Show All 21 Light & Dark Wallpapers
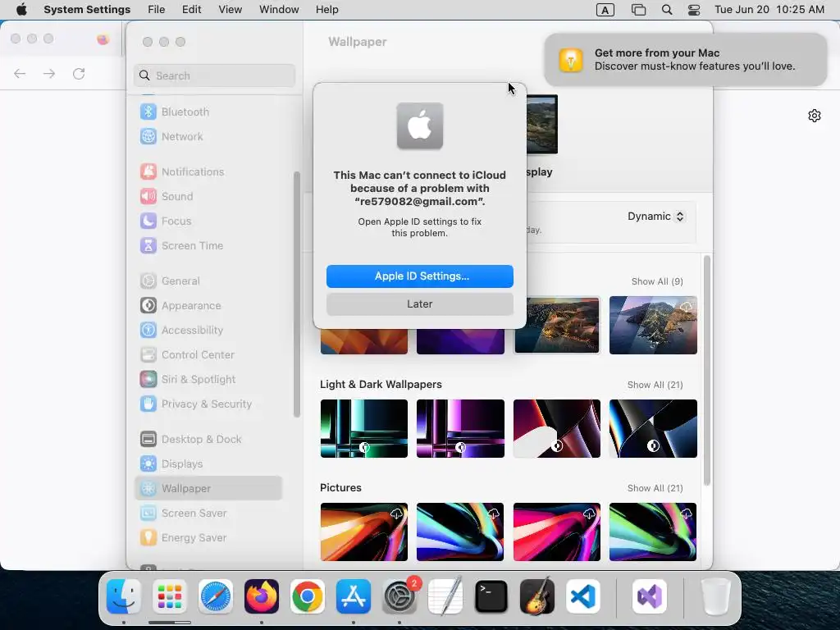 [655, 386]
